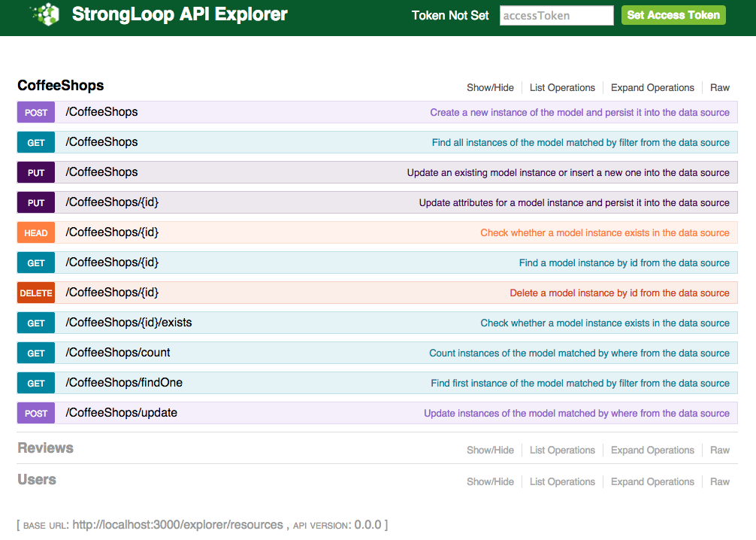This screenshot has height=540, width=756.
Task: Expand 'Update instances of the model matched' description
Action: click(x=576, y=413)
